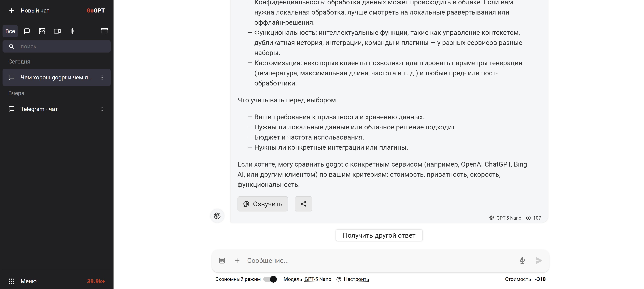This screenshot has height=289, width=644.
Task: Filter chats by text conversations icon
Action: [x=27, y=31]
